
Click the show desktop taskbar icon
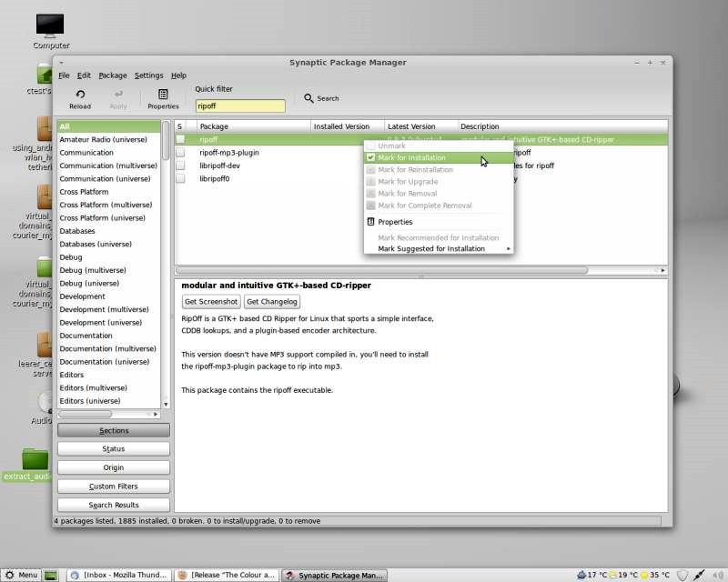(51, 576)
